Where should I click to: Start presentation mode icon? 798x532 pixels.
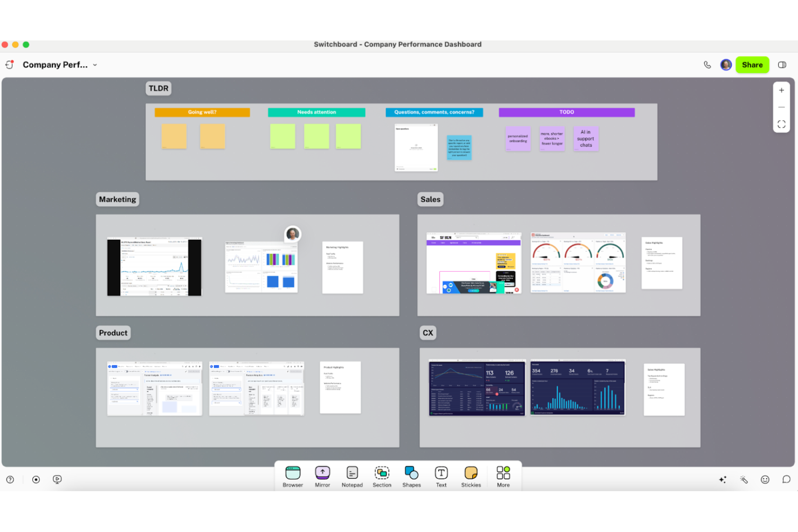(x=57, y=479)
